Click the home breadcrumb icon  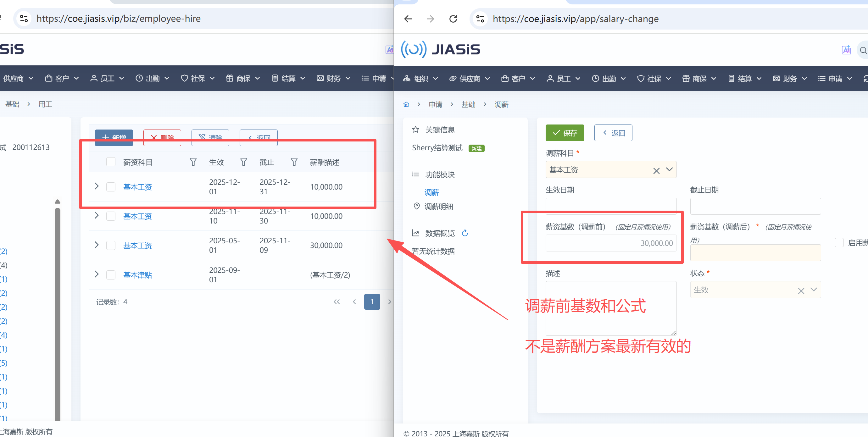pyautogui.click(x=406, y=104)
